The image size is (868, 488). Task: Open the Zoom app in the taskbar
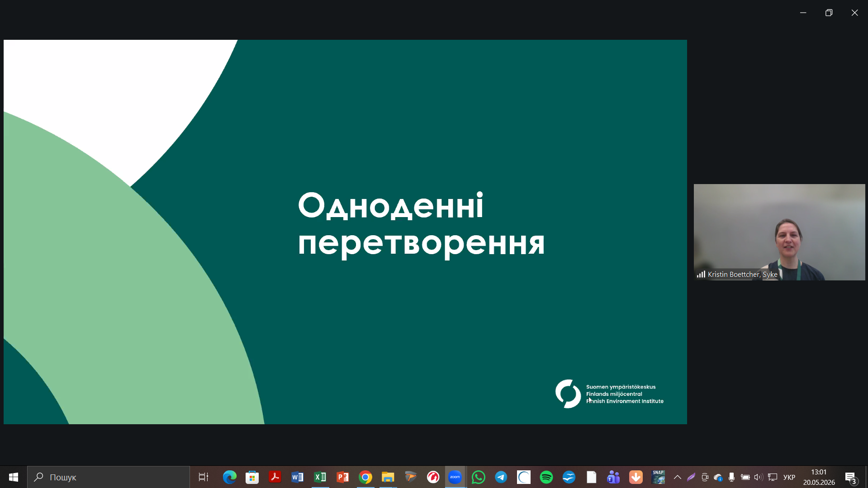455,477
